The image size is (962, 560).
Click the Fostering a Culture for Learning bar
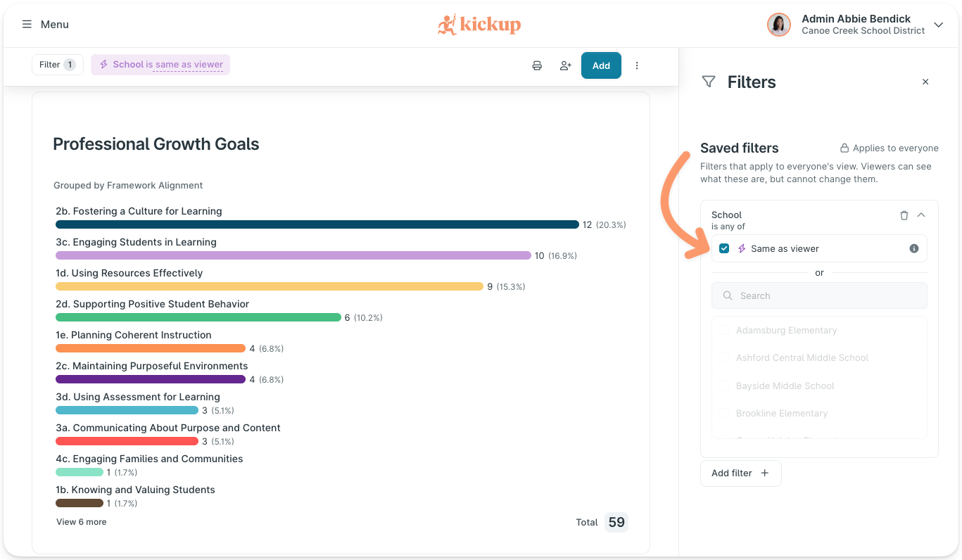(x=317, y=224)
